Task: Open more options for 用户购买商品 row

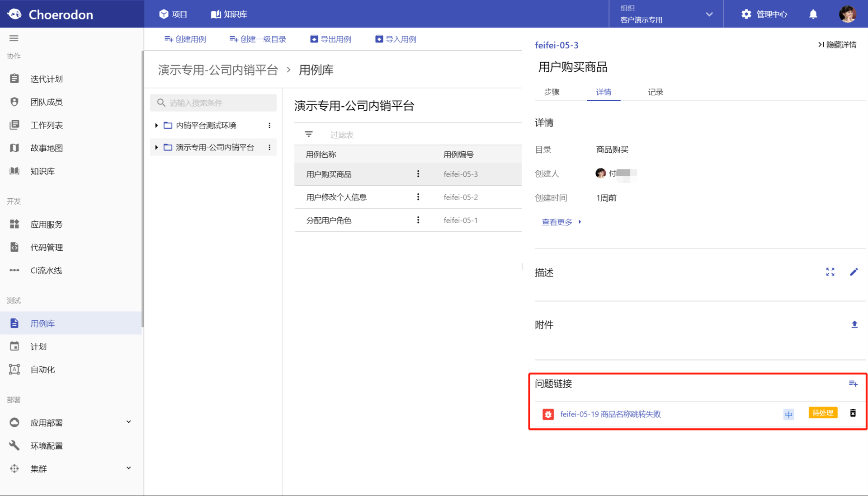Action: (x=418, y=174)
